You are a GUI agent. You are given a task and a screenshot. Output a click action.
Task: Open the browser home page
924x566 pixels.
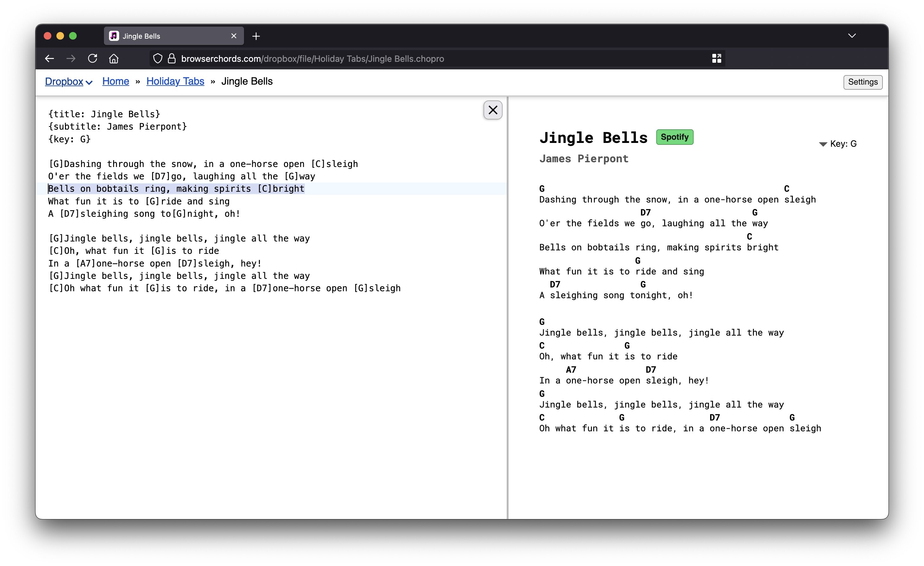pos(114,58)
